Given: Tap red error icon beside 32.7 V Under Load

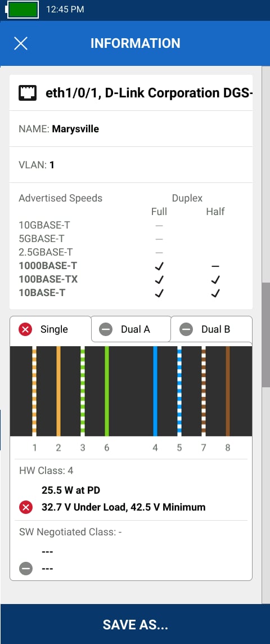Looking at the screenshot, I should coord(26,508).
